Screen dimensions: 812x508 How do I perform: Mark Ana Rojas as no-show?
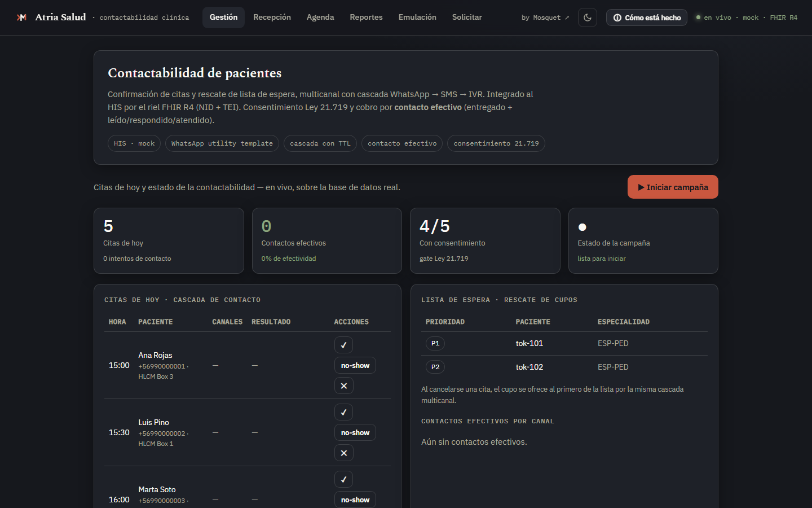pyautogui.click(x=355, y=365)
